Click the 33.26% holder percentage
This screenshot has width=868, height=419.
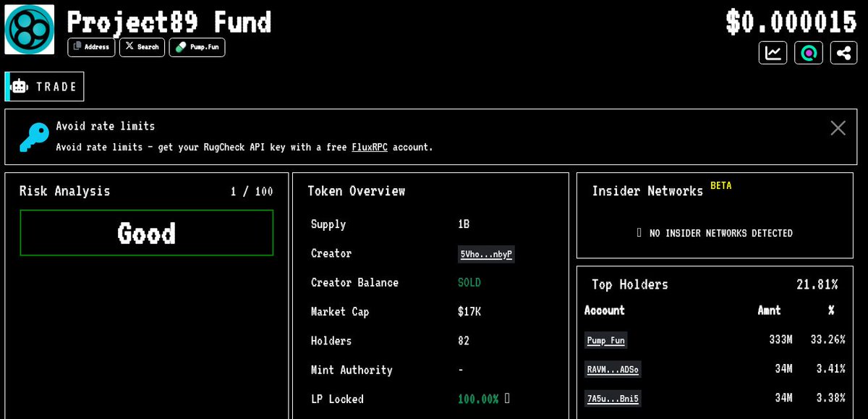point(827,339)
